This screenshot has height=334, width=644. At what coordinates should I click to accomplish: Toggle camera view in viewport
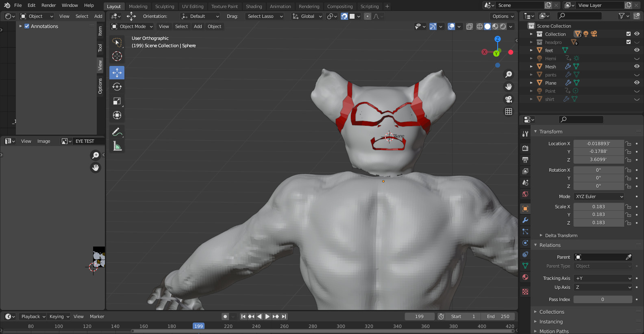(x=509, y=99)
